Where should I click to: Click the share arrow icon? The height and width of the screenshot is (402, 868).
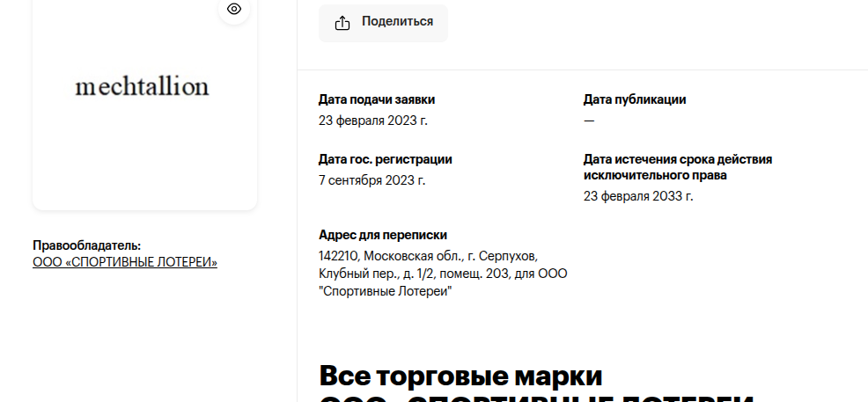[342, 23]
